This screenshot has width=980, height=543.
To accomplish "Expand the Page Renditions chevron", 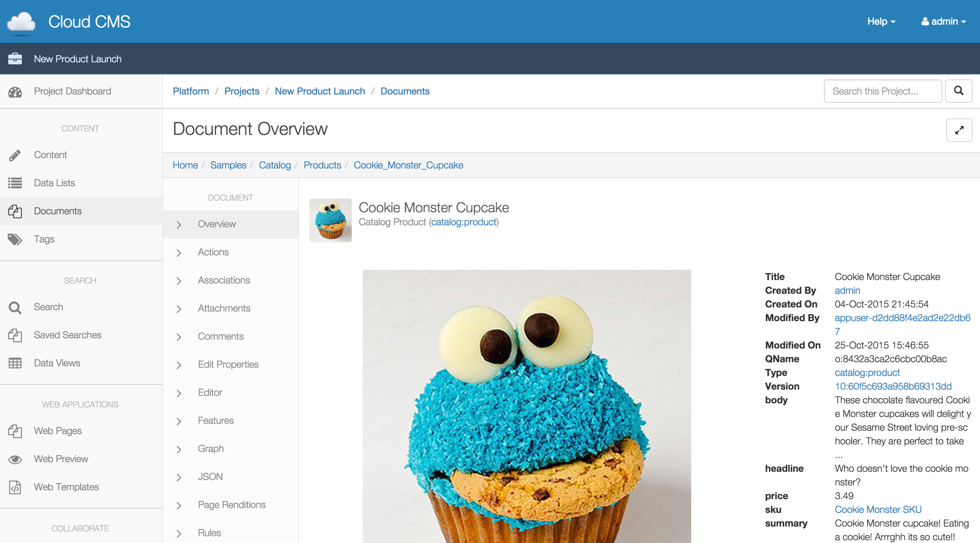I will click(x=179, y=506).
